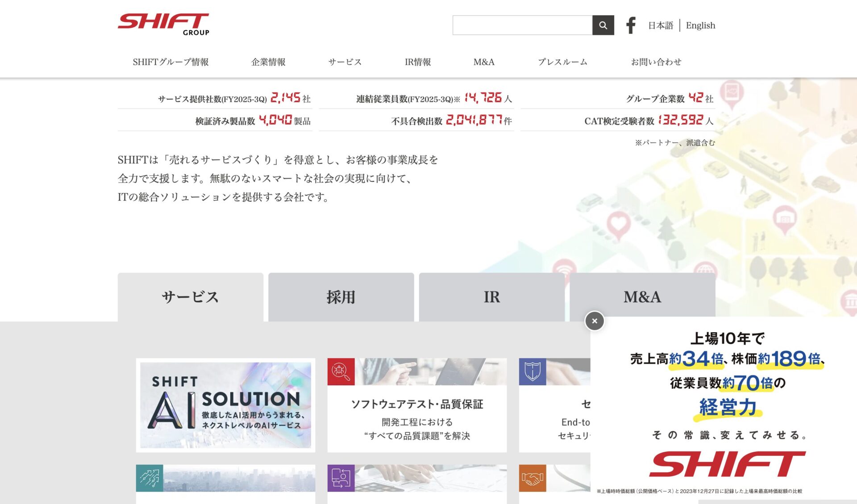The image size is (857, 504).
Task: Click サービス提供社数 value 2,145
Action: [285, 98]
